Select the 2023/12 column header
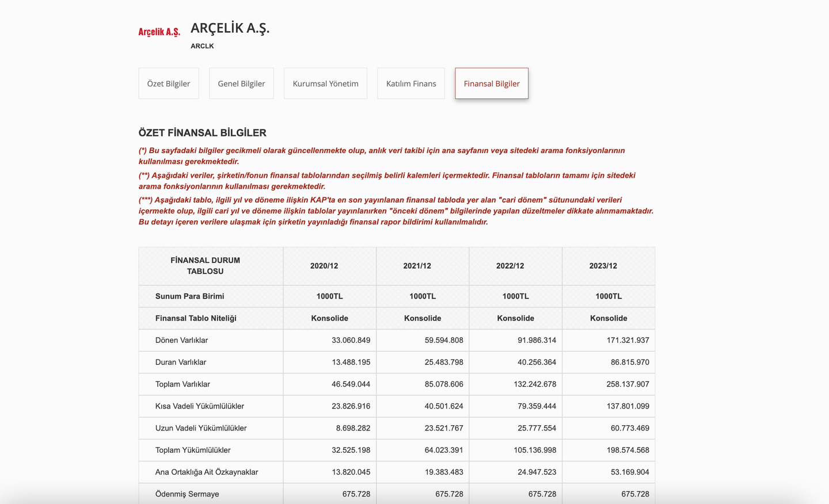 pos(609,266)
